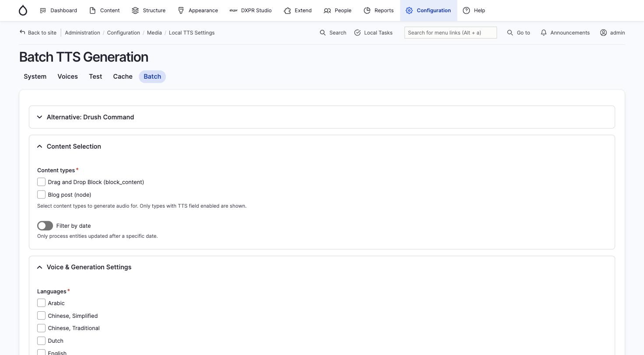Image resolution: width=644 pixels, height=355 pixels.
Task: Click the Appearance paint icon
Action: click(181, 10)
